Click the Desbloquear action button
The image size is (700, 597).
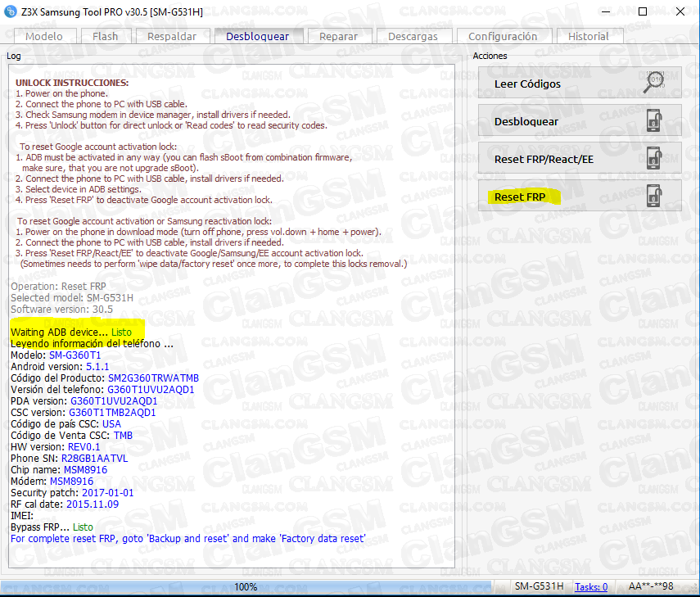pyautogui.click(x=580, y=120)
